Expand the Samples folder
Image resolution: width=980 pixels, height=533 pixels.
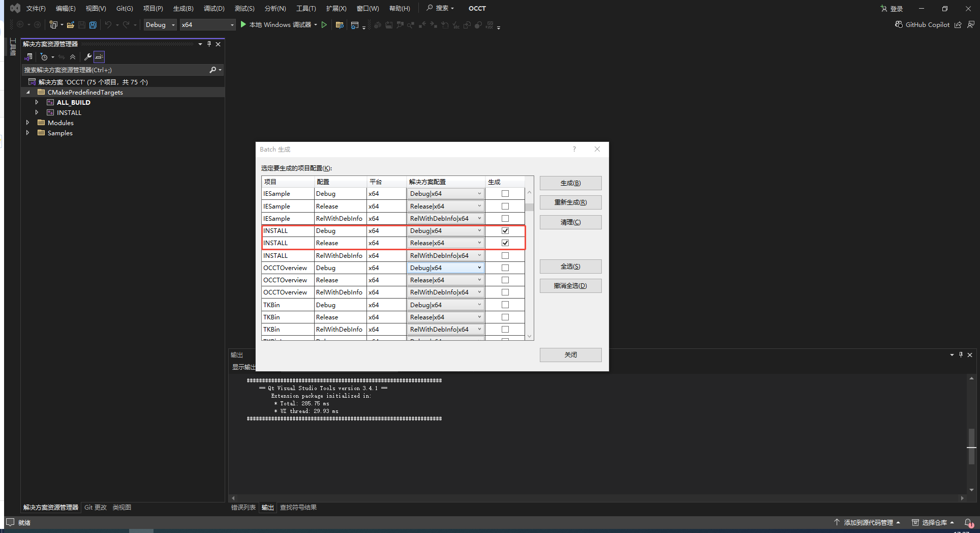point(28,133)
